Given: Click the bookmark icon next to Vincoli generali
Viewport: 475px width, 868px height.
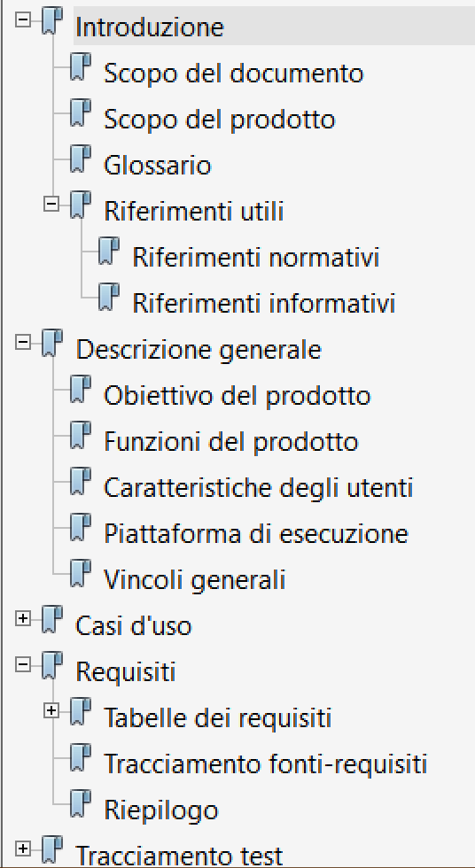Looking at the screenshot, I should 81,574.
